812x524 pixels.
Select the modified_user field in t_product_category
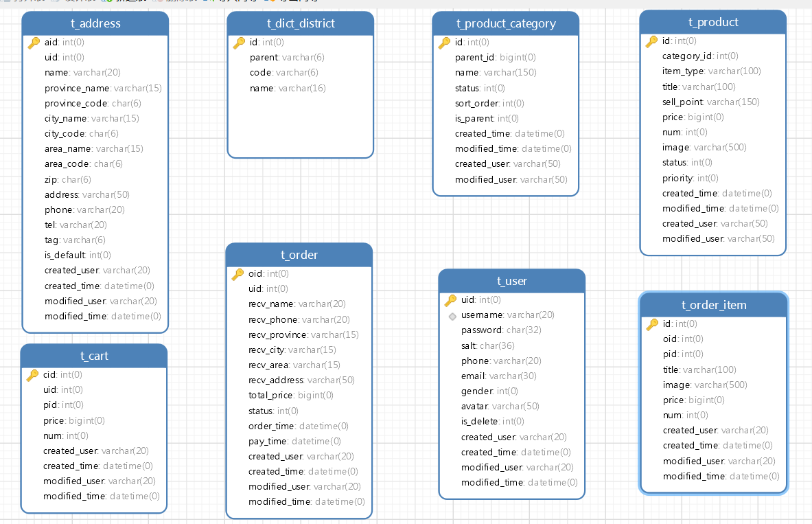coord(511,179)
